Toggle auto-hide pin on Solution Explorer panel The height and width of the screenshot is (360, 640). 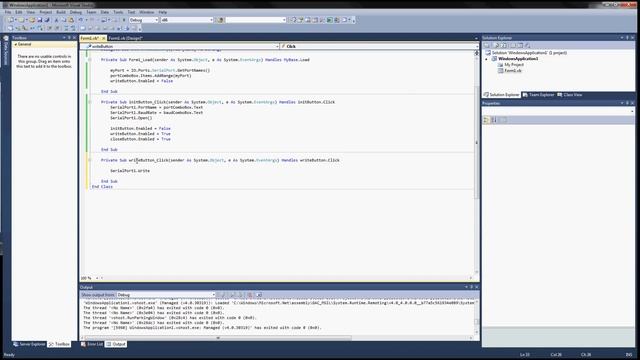point(627,38)
